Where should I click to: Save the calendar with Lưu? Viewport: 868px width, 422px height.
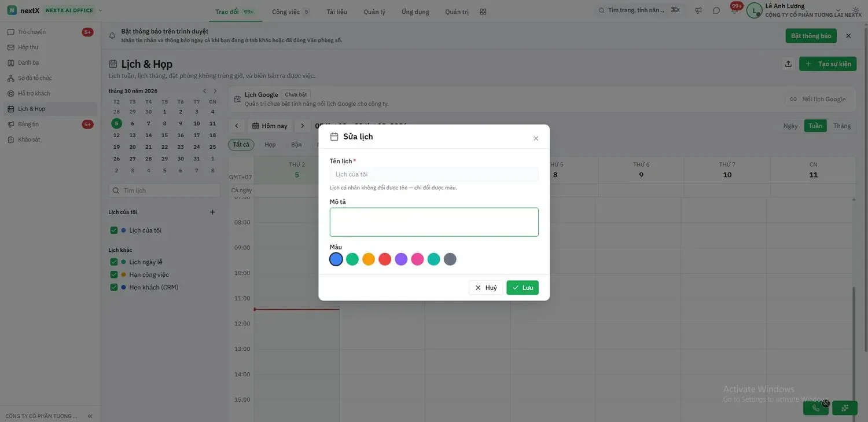click(x=523, y=288)
